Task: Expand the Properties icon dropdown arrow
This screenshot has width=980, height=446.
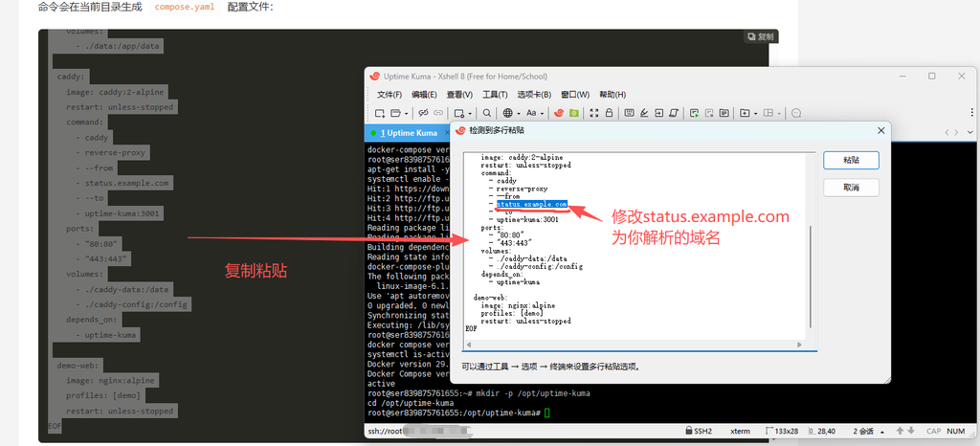Action: 470,114
